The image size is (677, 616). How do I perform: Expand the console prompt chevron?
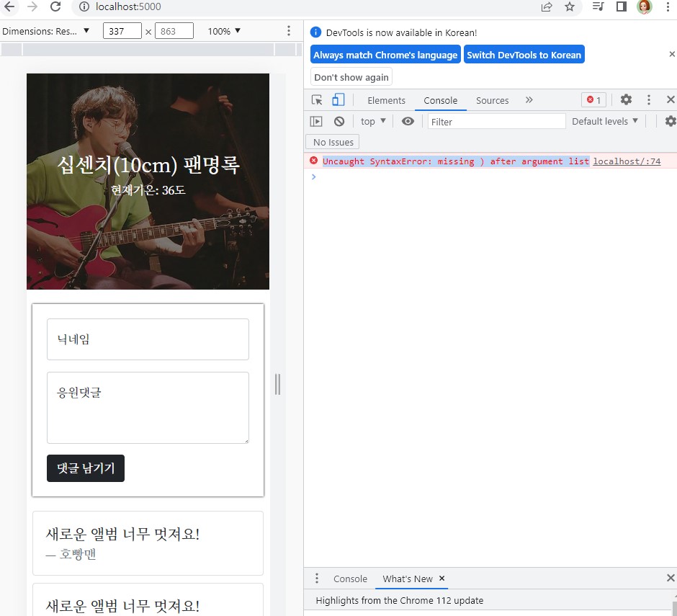click(314, 177)
